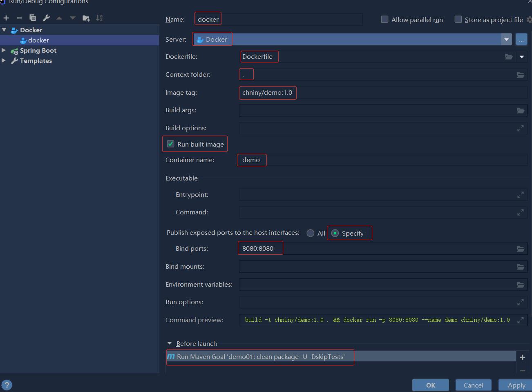Expand the Run options field
This screenshot has width=532, height=392.
pyautogui.click(x=521, y=302)
